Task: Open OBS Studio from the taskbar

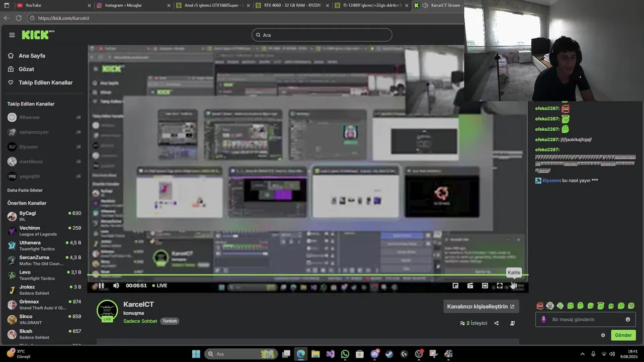Action: (419, 354)
